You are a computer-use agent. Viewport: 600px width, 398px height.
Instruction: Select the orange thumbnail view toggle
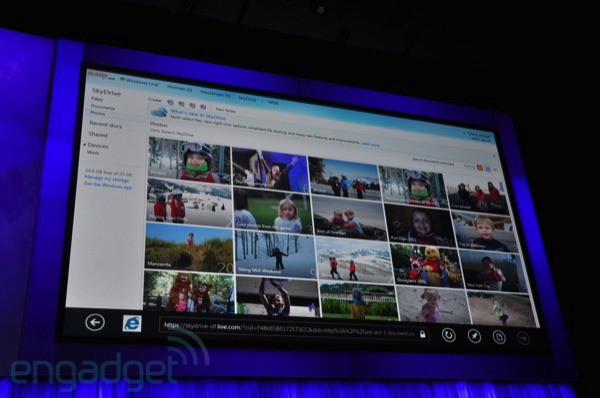tap(479, 168)
